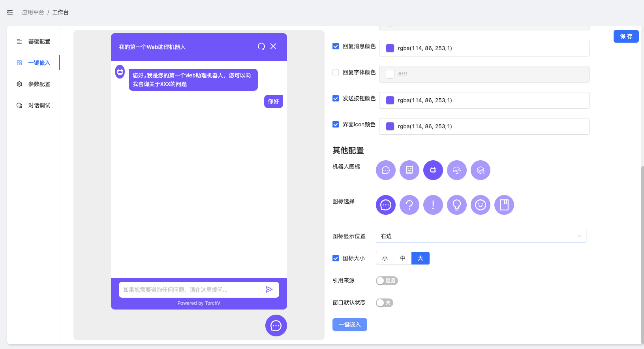Open 对话调试 menu item
Image resolution: width=644 pixels, height=349 pixels.
coord(34,105)
